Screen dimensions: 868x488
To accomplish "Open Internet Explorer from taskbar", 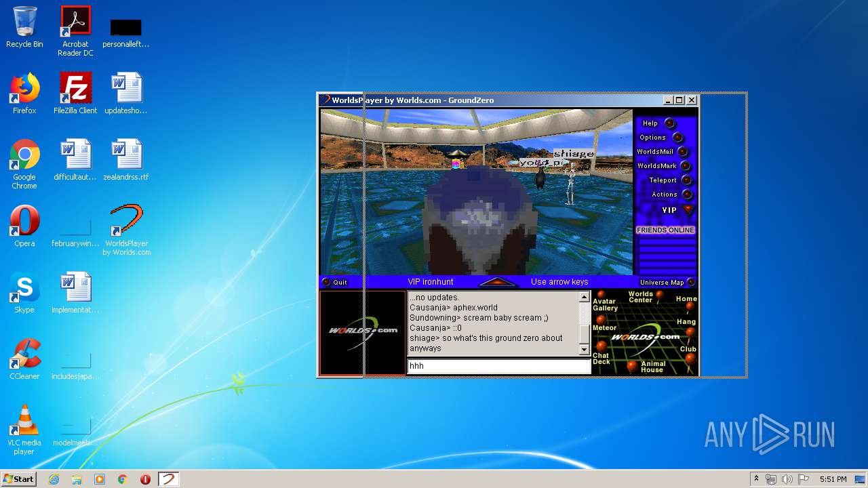I will [x=54, y=479].
